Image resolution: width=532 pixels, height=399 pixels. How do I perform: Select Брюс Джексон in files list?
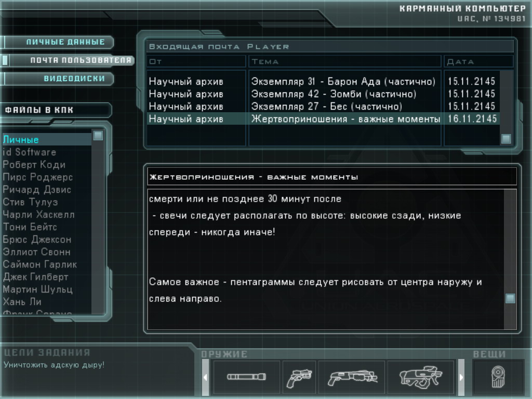(x=46, y=239)
